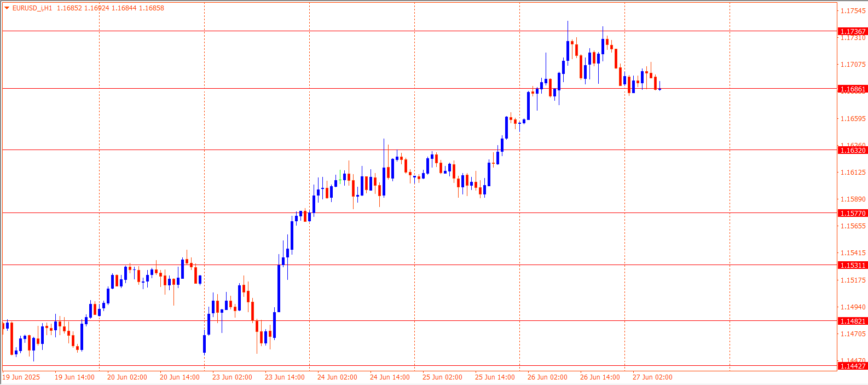The height and width of the screenshot is (385, 868).
Task: Click the high price value 1.16924
Action: [x=96, y=8]
